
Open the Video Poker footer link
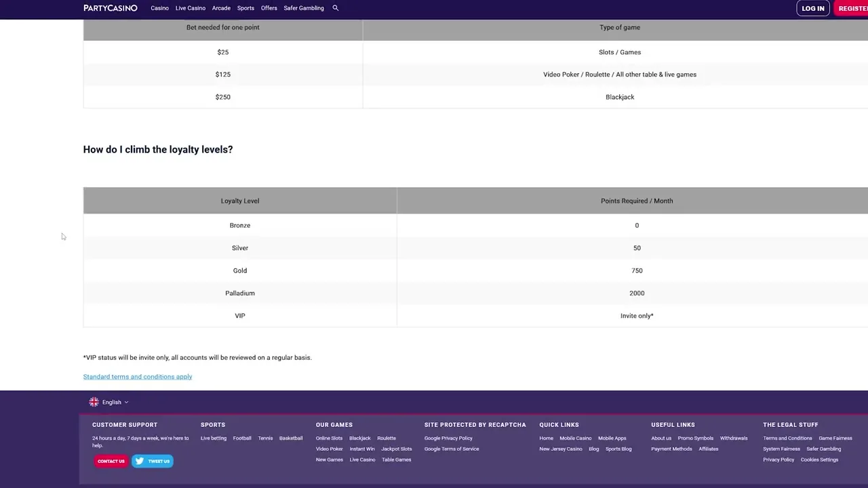click(x=330, y=449)
